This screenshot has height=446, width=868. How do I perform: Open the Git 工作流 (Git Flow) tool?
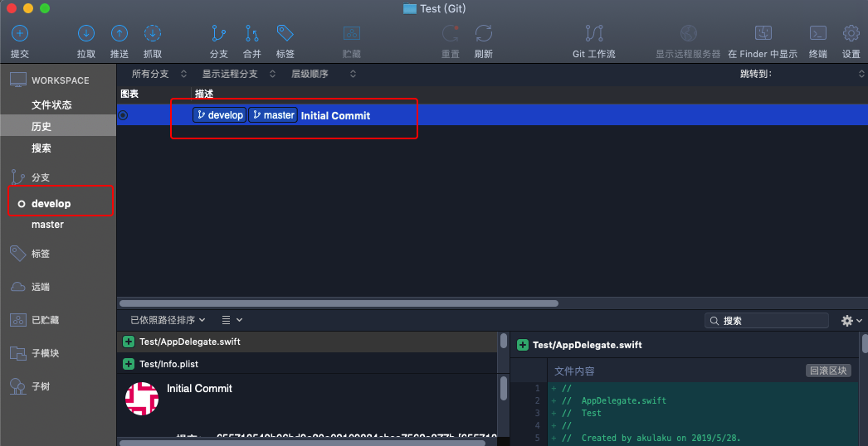pos(594,34)
